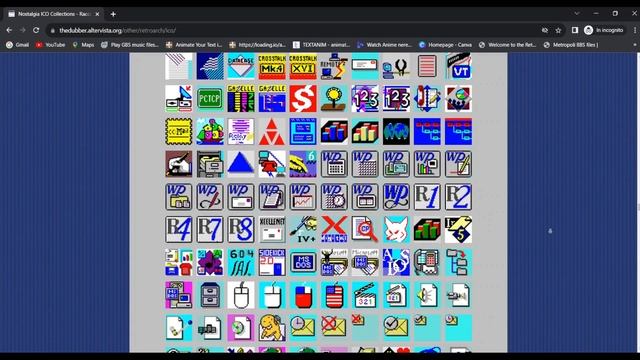Open the YouTube bookmark
Screen dimensions: 640x360
point(51,45)
